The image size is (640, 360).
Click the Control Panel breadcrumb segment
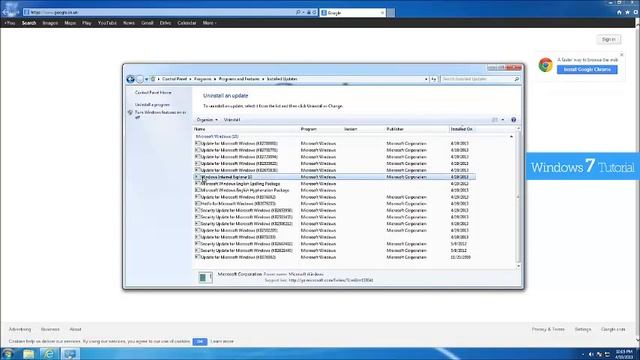tap(174, 79)
